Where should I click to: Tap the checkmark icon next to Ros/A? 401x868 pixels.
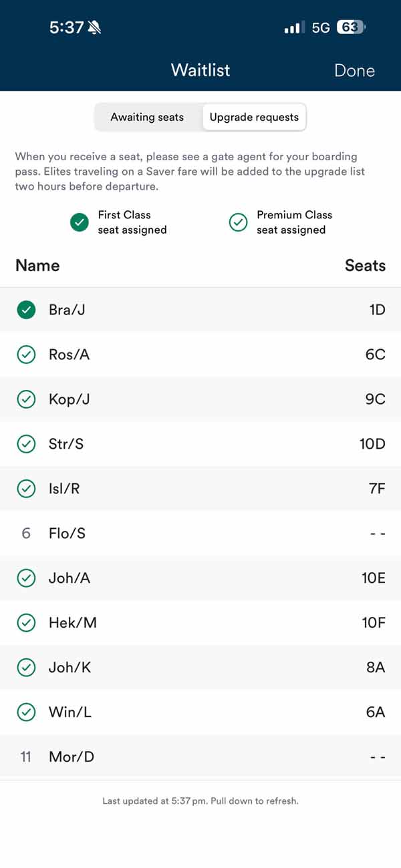pyautogui.click(x=26, y=355)
